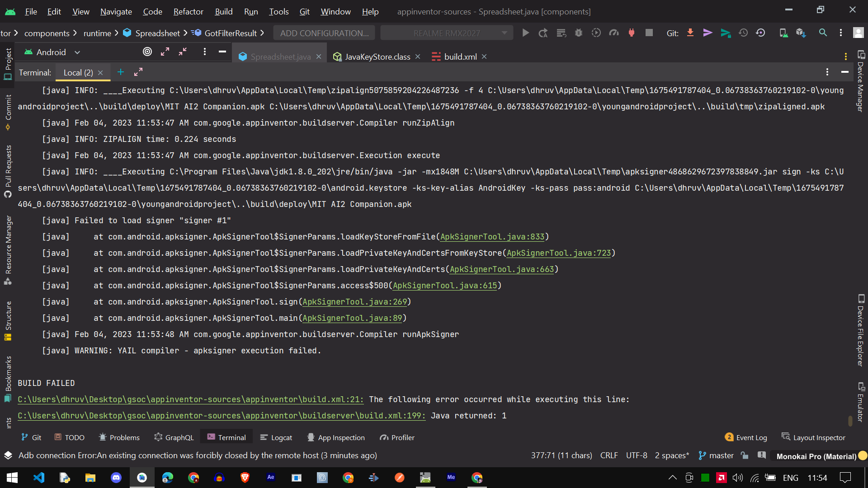
Task: Toggle the Event Log panel
Action: (x=746, y=437)
